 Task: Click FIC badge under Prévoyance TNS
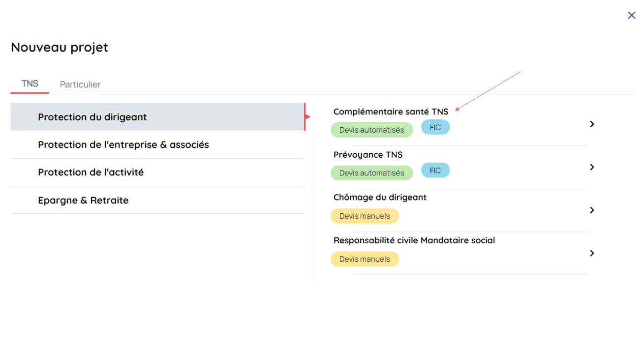435,170
